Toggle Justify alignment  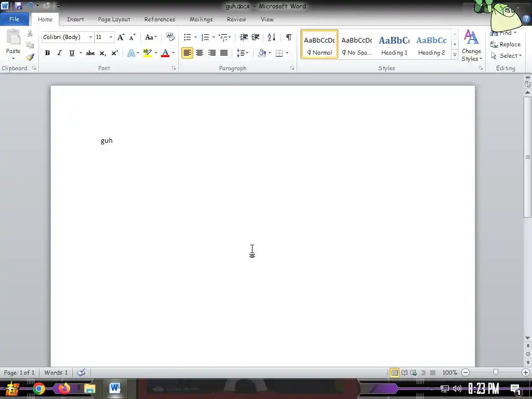(x=224, y=53)
